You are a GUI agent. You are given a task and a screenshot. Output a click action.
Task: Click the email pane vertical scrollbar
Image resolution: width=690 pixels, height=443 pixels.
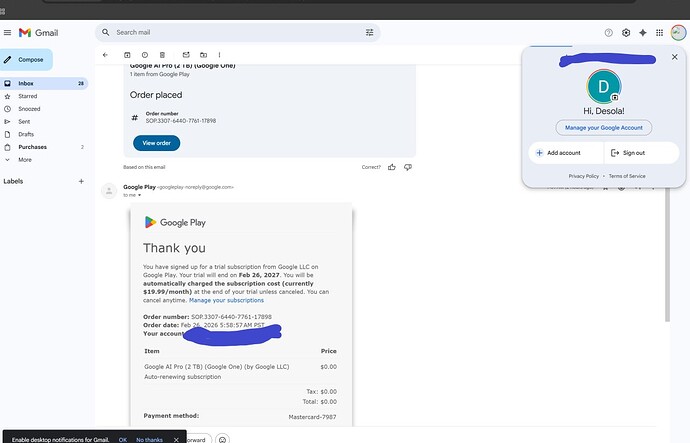(667, 255)
